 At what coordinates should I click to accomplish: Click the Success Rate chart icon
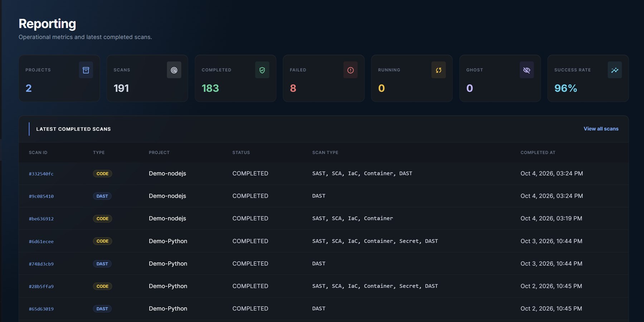coord(615,70)
